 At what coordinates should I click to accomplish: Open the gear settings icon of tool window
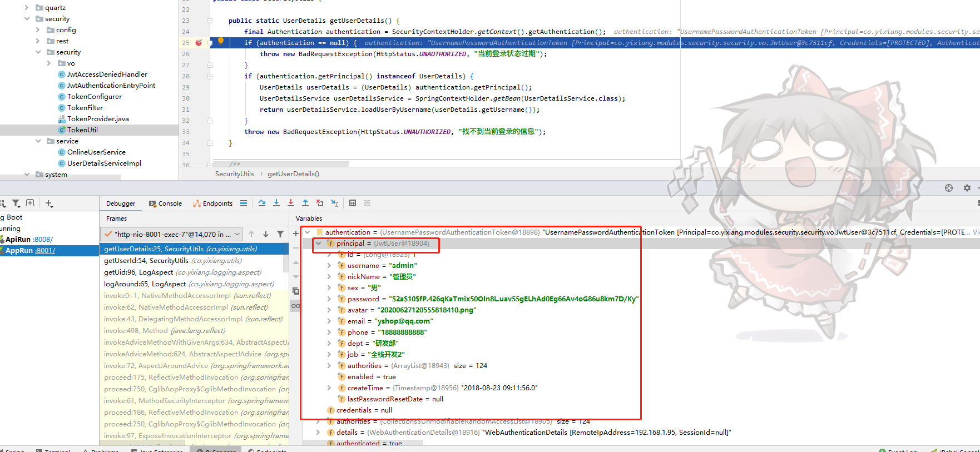click(x=967, y=188)
